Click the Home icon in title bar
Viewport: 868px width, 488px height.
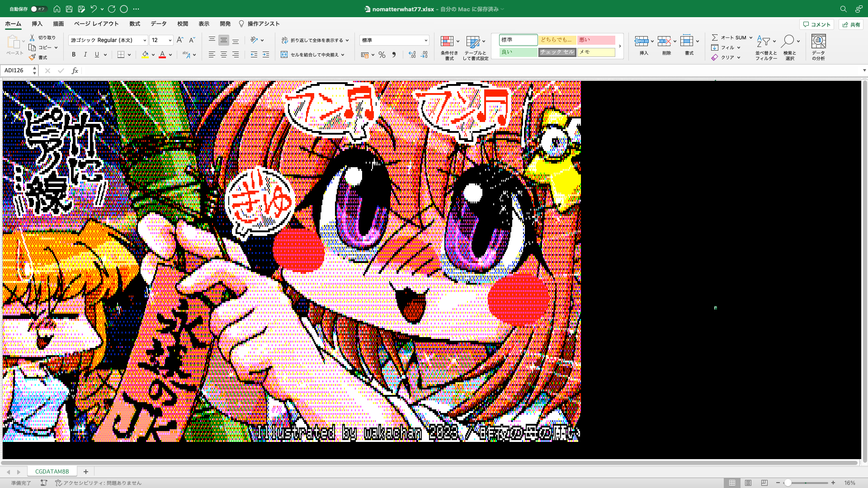(x=57, y=9)
